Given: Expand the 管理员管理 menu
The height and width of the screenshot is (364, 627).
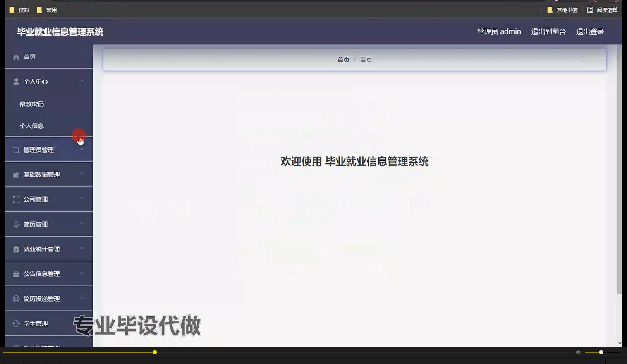Looking at the screenshot, I should pyautogui.click(x=82, y=149).
